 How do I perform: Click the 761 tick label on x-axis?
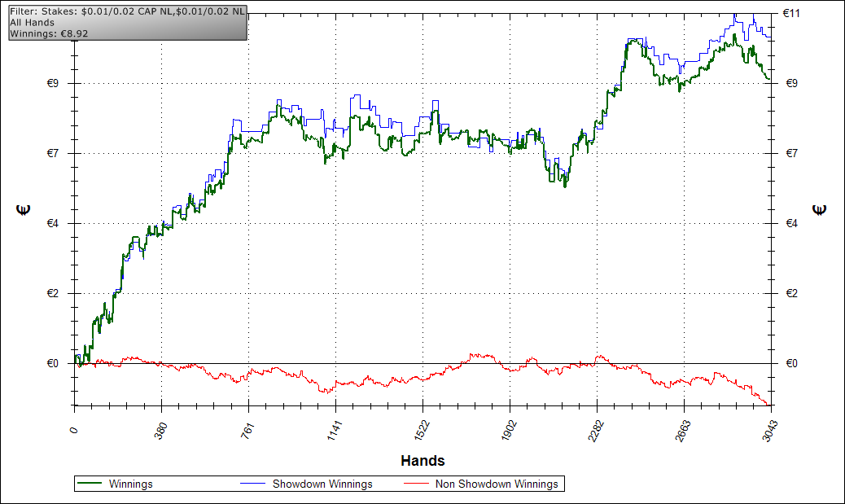[x=247, y=429]
